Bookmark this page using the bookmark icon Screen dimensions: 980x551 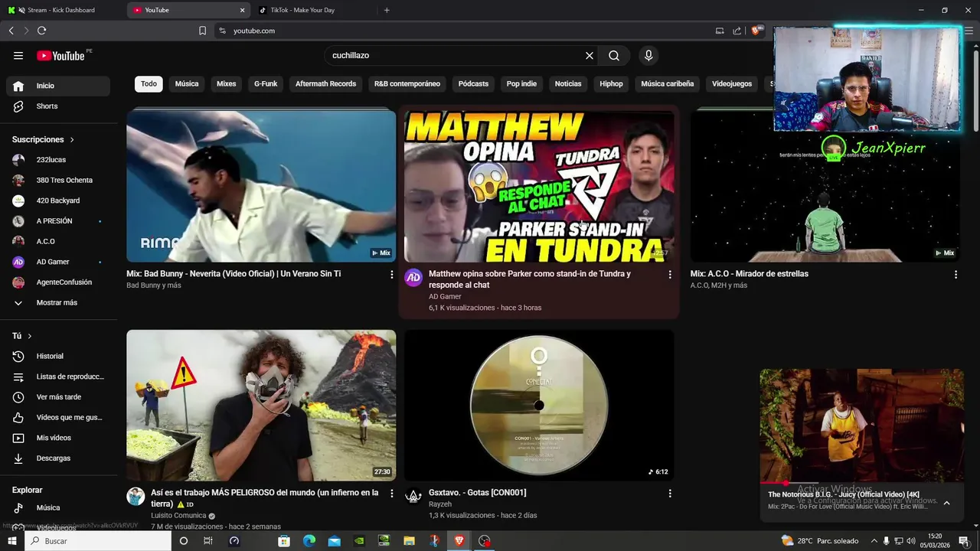click(202, 31)
